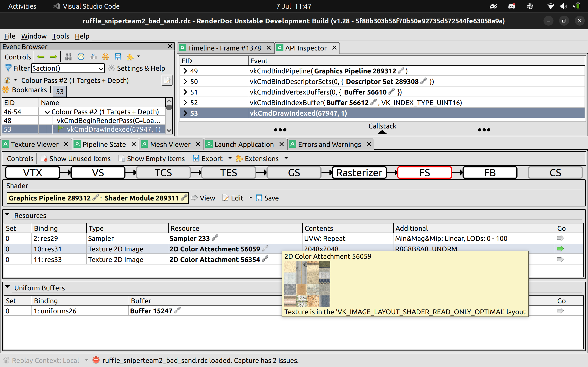The width and height of the screenshot is (588, 367).
Task: Collapse the Uniform Buffers section
Action: pos(8,287)
